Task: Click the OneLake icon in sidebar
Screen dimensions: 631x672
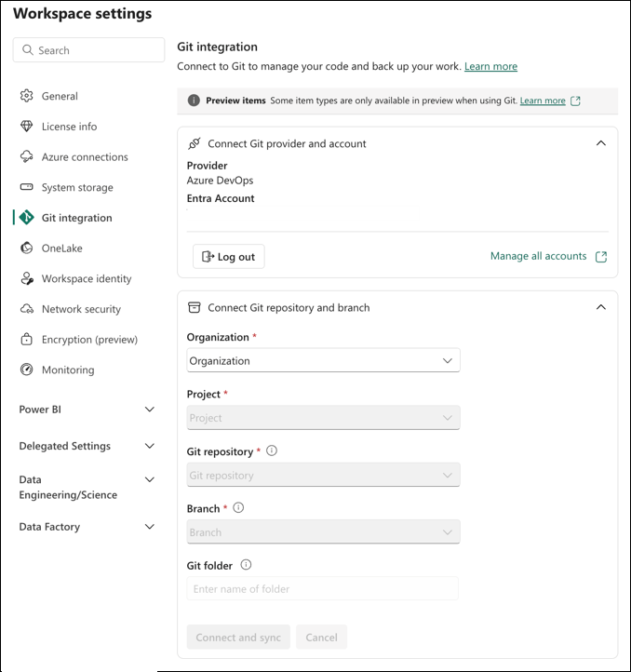Action: [27, 248]
